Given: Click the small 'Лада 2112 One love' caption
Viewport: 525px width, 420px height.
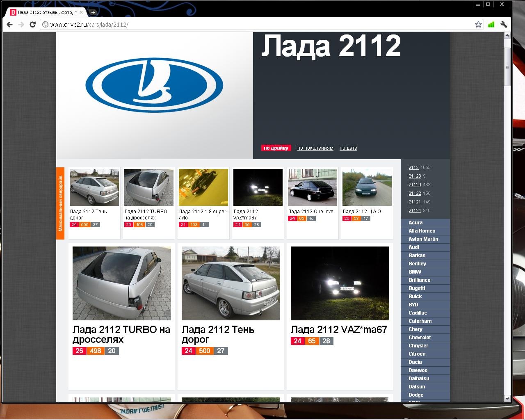Looking at the screenshot, I should 310,212.
